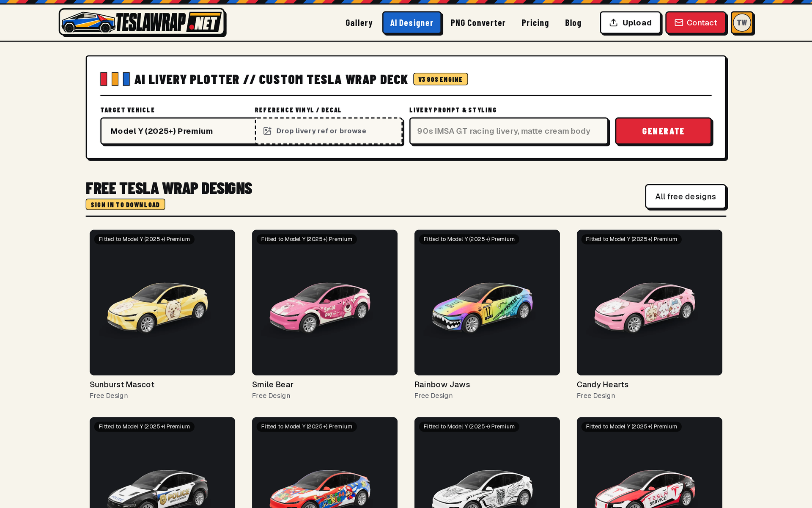Open the Candy Hearts wrap thumbnail
The width and height of the screenshot is (812, 508).
(650, 302)
